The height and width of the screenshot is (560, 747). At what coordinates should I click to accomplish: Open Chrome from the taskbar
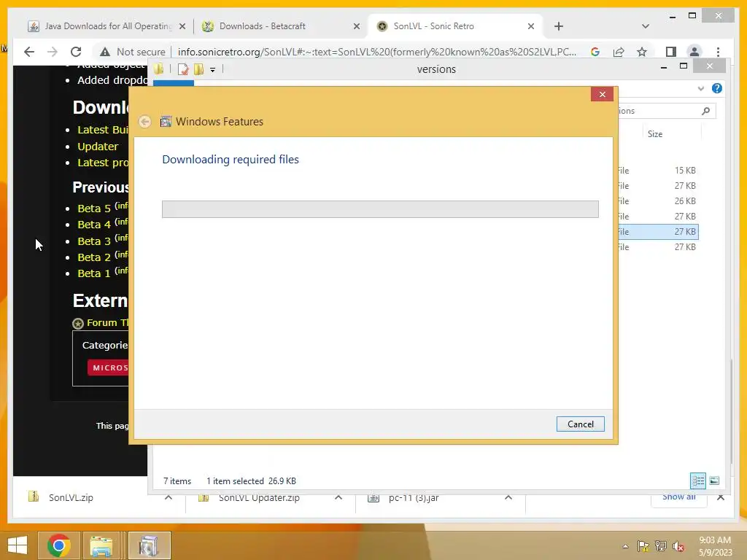58,545
